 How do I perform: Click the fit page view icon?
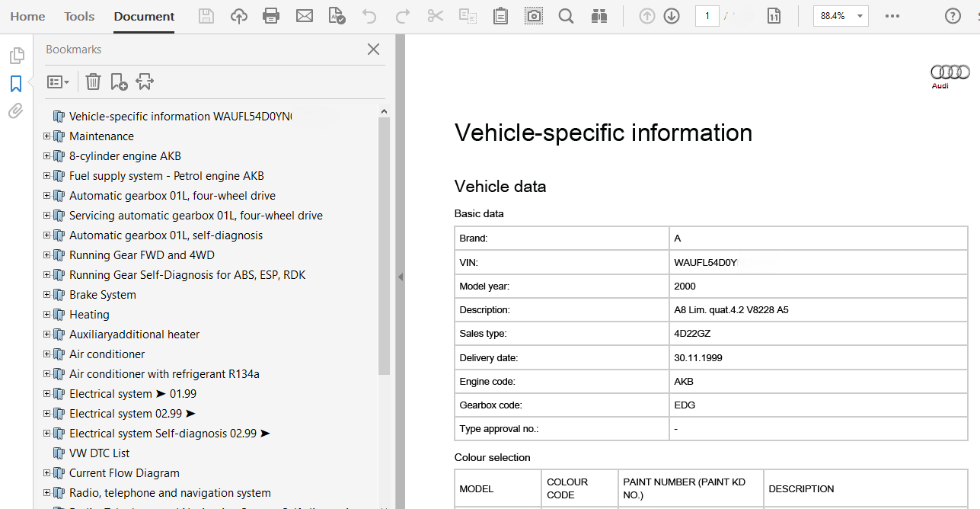click(774, 16)
